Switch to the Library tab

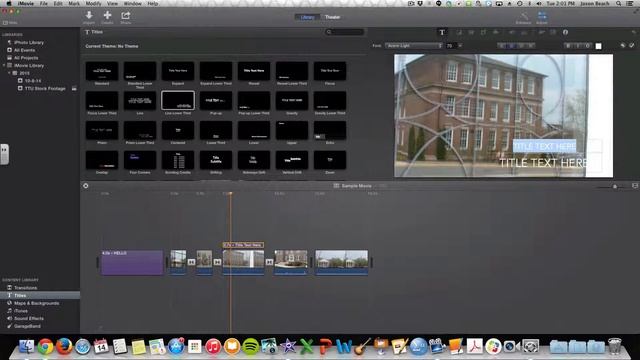[x=307, y=17]
